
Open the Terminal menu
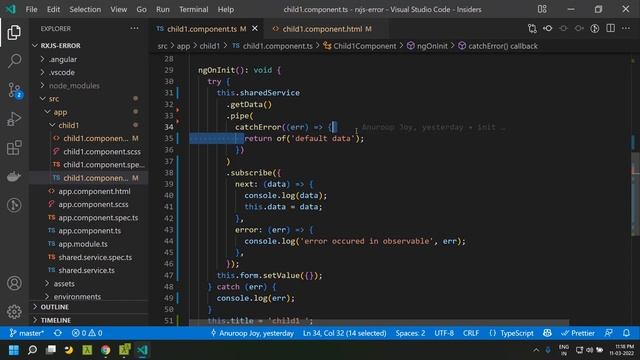pyautogui.click(x=193, y=9)
